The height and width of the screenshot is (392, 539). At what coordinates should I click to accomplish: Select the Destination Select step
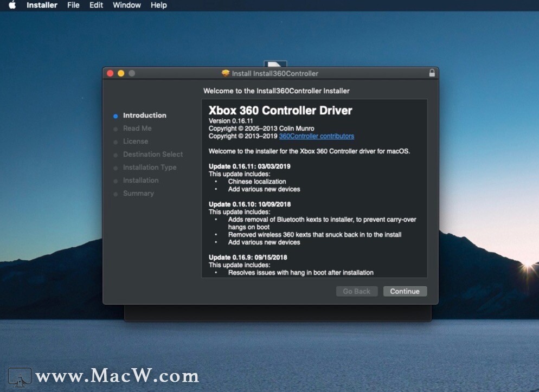[x=153, y=155]
